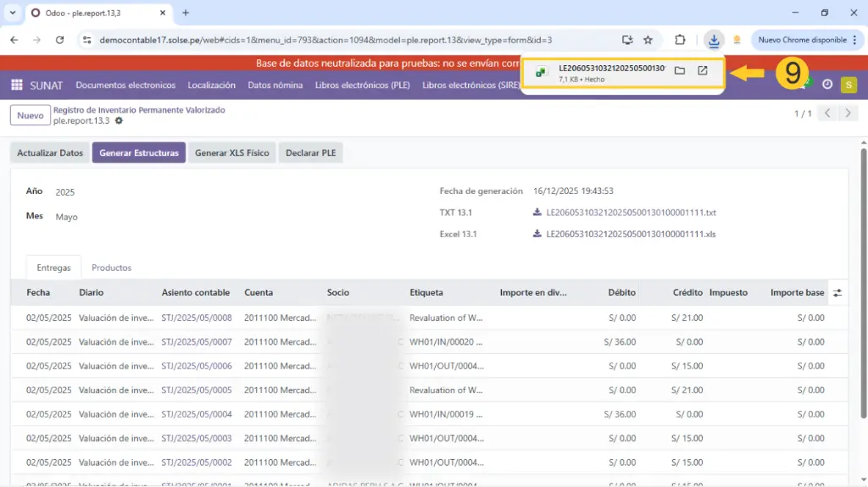This screenshot has width=868, height=487.
Task: Open user avatar menu labeled S
Action: click(x=849, y=85)
